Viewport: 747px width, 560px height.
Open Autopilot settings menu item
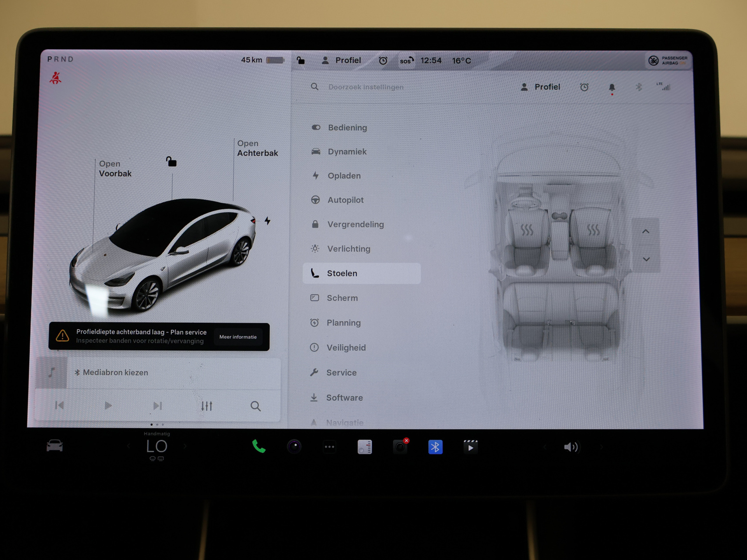tap(345, 200)
